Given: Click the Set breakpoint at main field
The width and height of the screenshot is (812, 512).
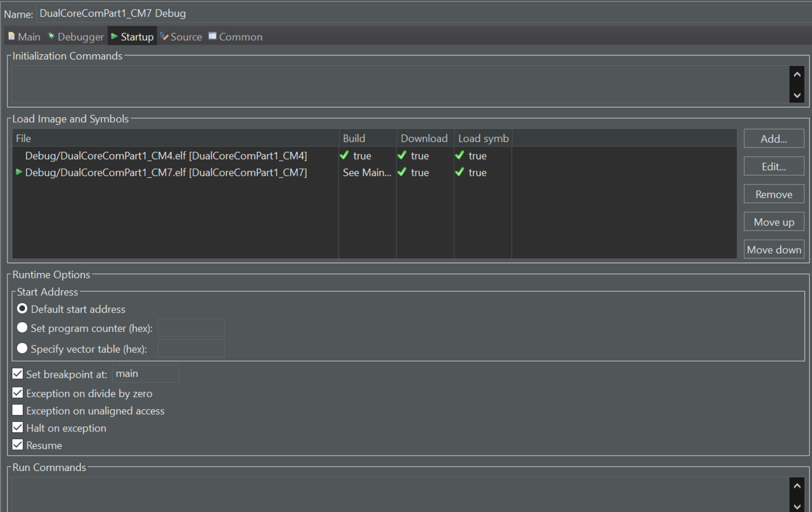Looking at the screenshot, I should [x=145, y=374].
